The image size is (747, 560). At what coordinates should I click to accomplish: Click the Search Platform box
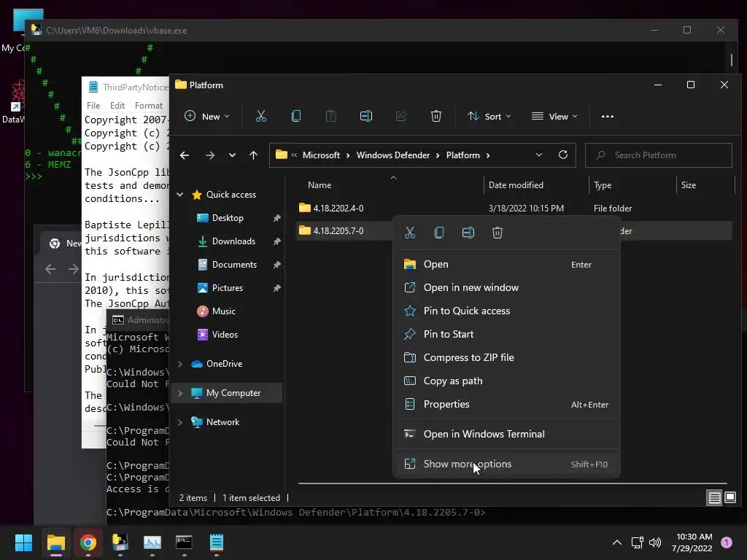point(659,155)
